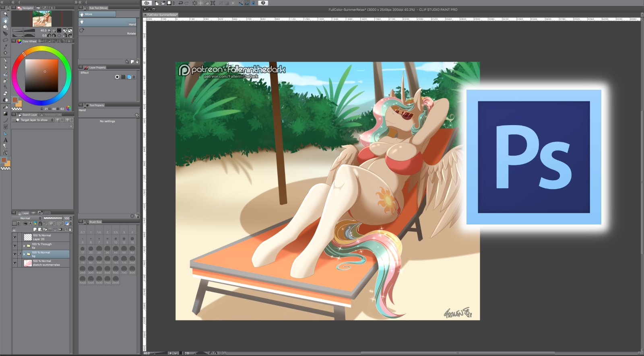Select the Gradient tool

pyautogui.click(x=5, y=114)
